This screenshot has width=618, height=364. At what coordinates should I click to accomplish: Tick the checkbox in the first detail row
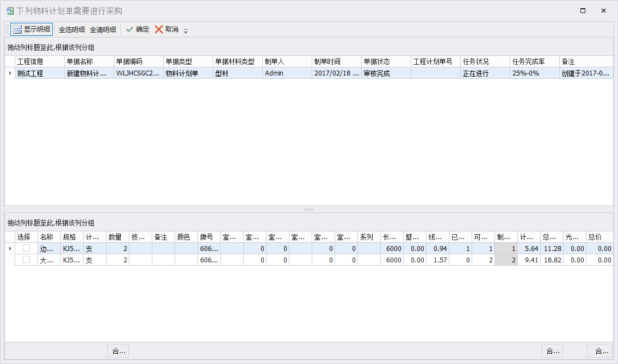click(26, 248)
